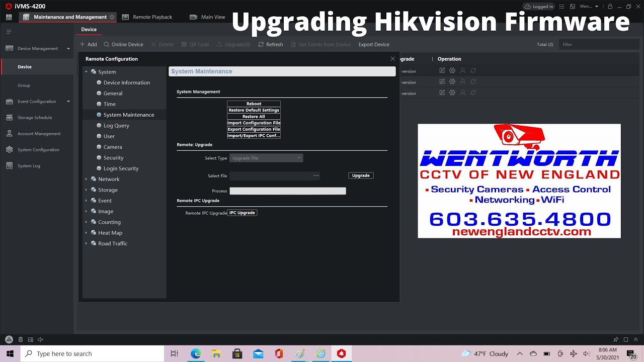Viewport: 644px width, 362px height.
Task: Click the Reboot button
Action: tap(254, 104)
